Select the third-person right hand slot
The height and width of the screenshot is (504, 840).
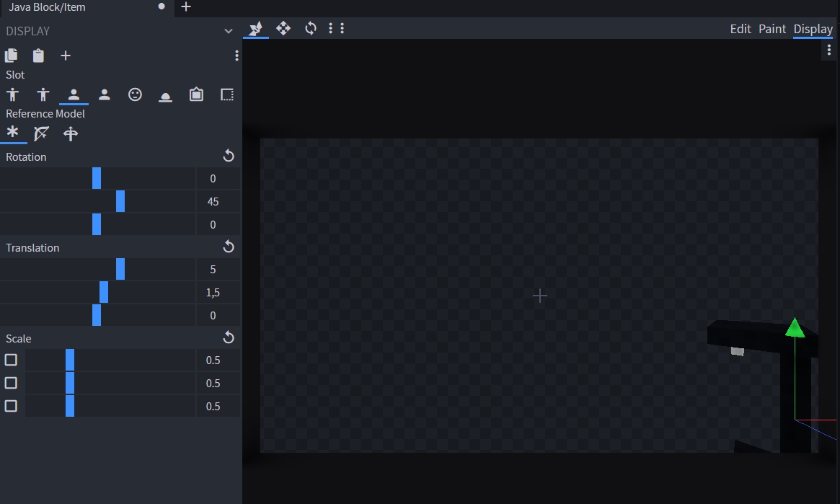tap(12, 94)
